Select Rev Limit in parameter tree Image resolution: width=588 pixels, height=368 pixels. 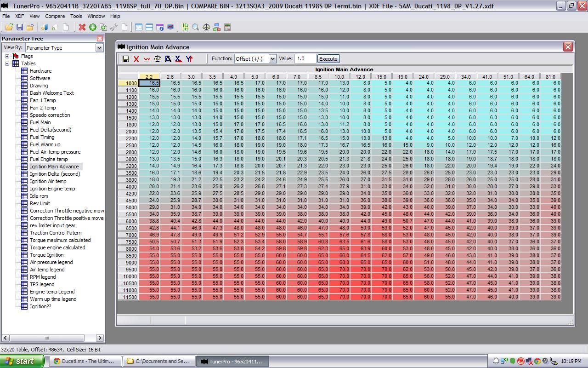(40, 203)
